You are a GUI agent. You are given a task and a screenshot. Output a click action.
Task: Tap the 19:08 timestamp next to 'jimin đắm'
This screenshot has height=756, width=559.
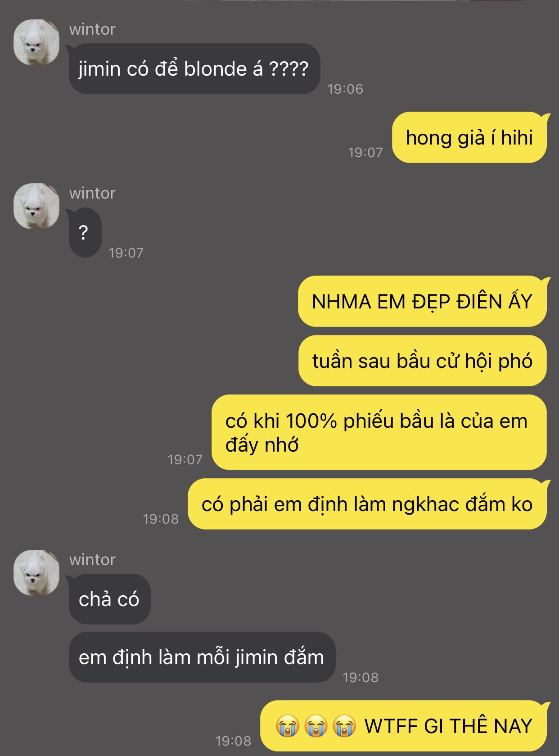pos(361,678)
